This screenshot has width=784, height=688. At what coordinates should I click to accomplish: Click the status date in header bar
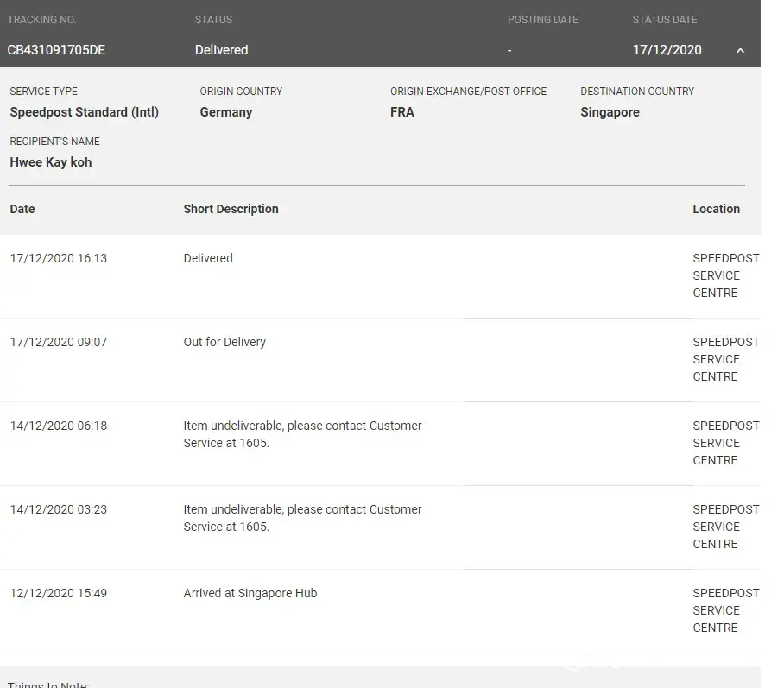click(667, 50)
